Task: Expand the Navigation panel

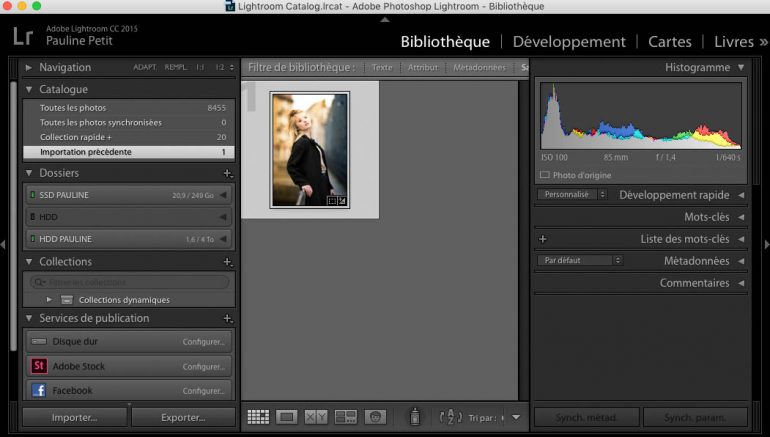Action: pyautogui.click(x=29, y=68)
